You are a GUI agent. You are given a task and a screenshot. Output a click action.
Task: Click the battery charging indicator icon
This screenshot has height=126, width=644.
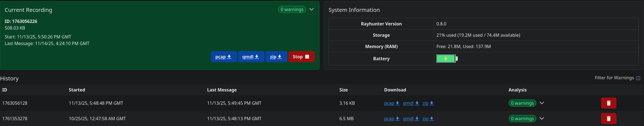click(x=447, y=59)
